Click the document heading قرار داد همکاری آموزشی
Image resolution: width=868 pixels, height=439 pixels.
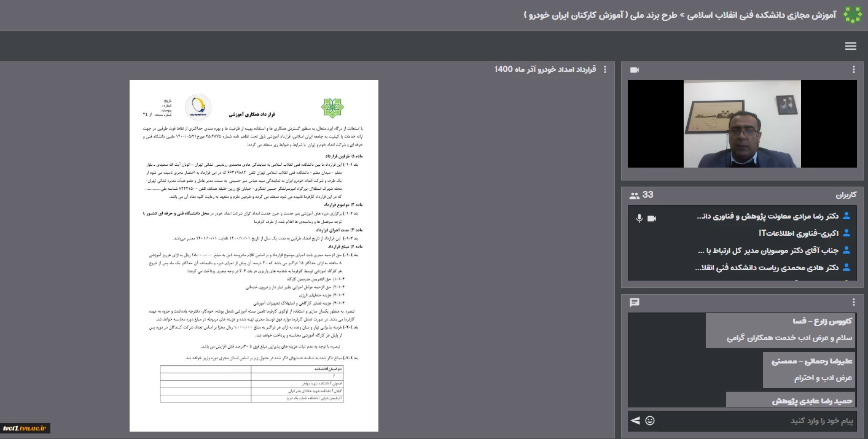coord(252,115)
